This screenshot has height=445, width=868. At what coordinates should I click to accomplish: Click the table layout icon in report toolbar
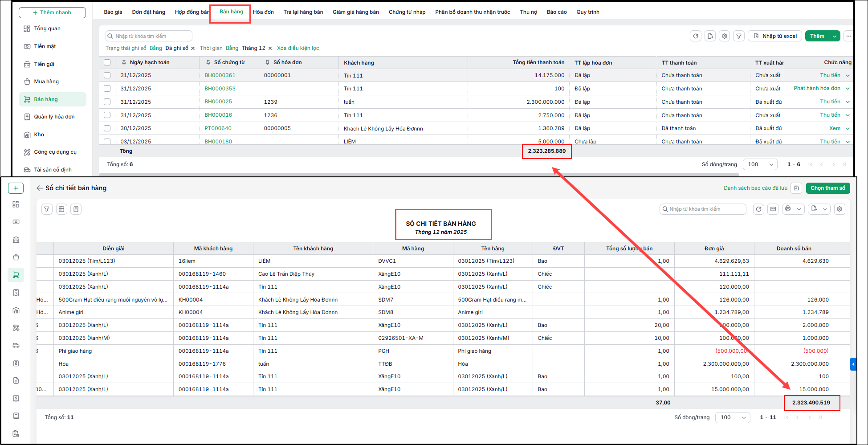(x=61, y=209)
